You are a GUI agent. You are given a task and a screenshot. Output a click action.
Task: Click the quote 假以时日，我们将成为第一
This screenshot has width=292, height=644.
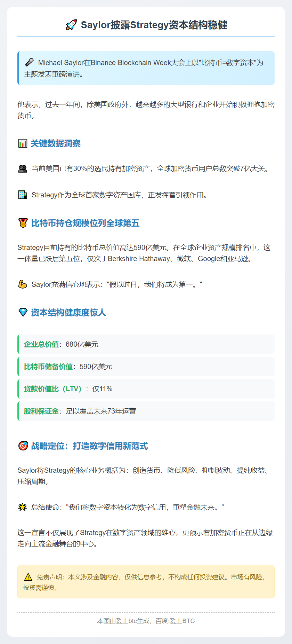(154, 284)
